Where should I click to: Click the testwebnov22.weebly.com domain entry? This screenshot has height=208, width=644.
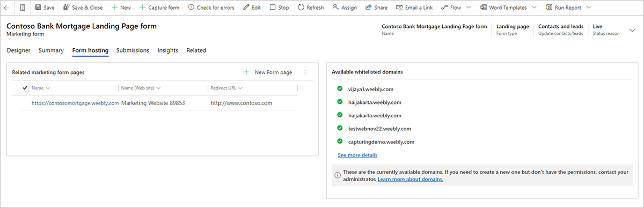click(379, 129)
